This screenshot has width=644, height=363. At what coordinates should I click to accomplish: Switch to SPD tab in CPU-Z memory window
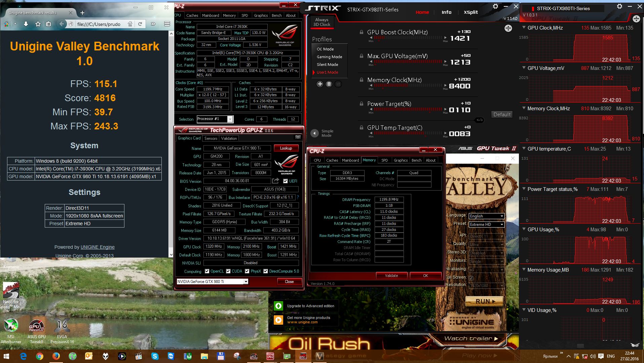tap(385, 160)
